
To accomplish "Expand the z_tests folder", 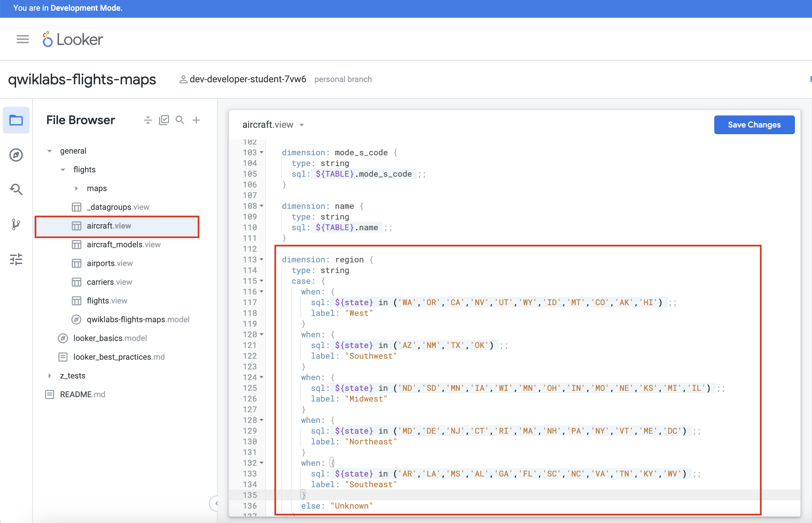I will point(50,376).
